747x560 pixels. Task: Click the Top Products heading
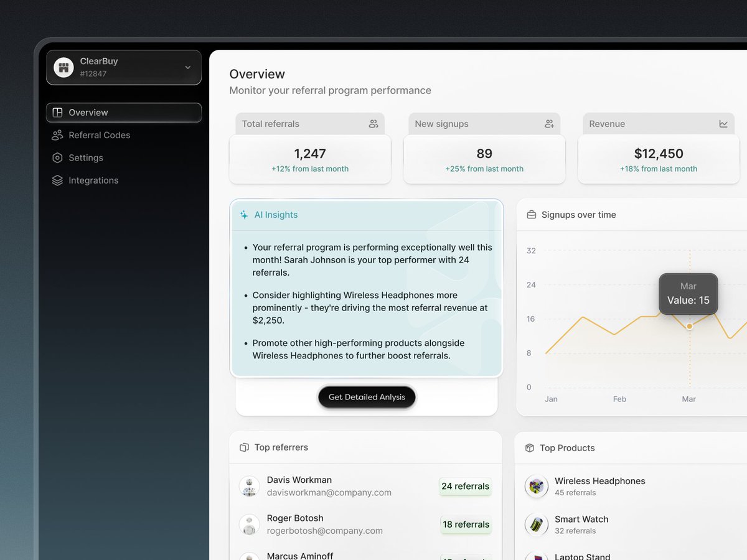pyautogui.click(x=567, y=448)
